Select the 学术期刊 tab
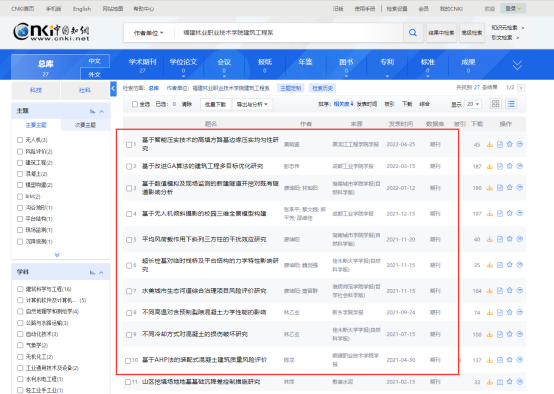 point(142,65)
